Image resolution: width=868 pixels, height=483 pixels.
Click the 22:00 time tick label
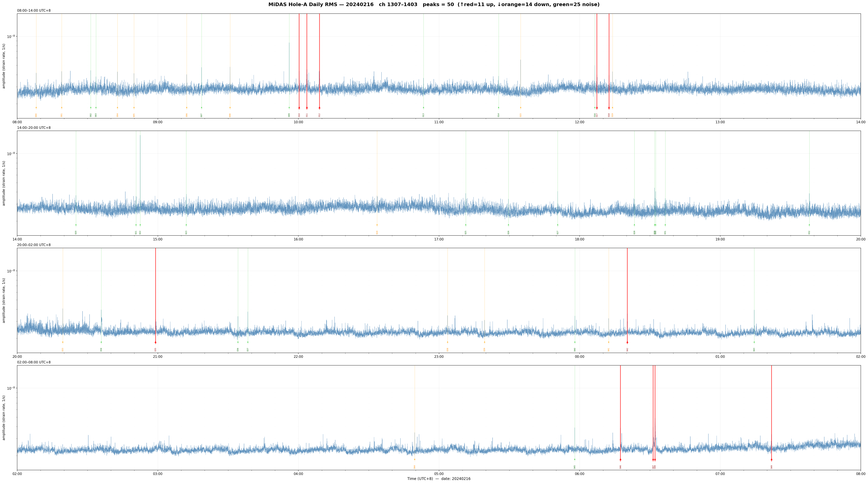tap(299, 357)
